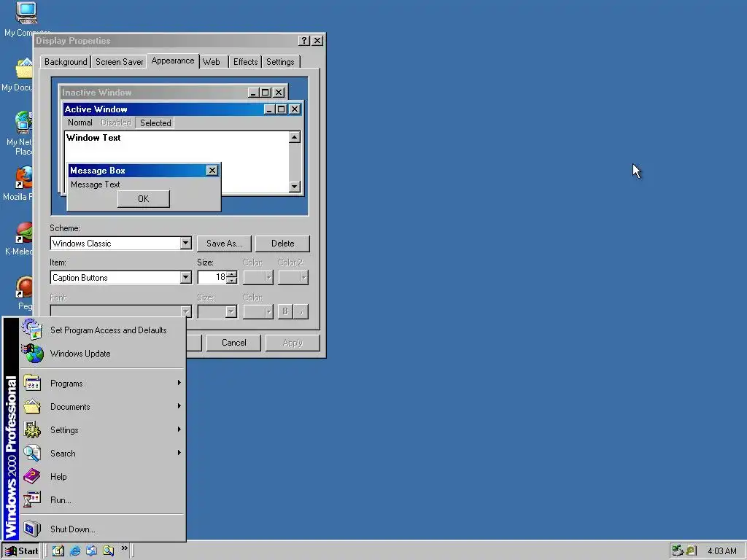This screenshot has width=747, height=560.
Task: Launch Internet Explorer from quick launch
Action: 75,551
